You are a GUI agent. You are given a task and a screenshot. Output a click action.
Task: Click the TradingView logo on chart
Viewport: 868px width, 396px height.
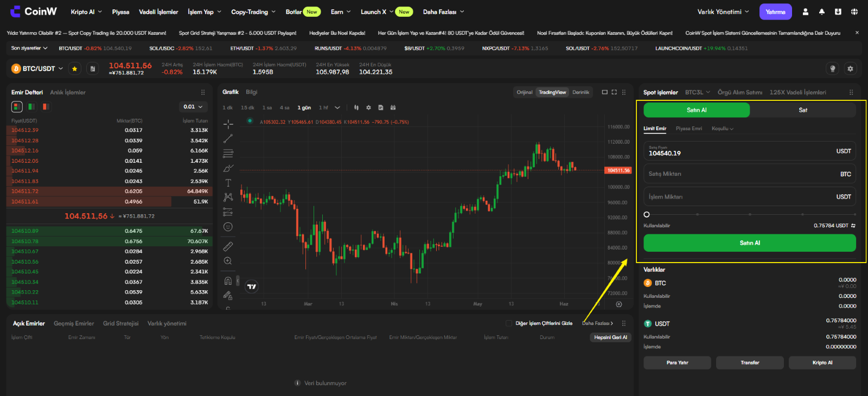(x=252, y=286)
